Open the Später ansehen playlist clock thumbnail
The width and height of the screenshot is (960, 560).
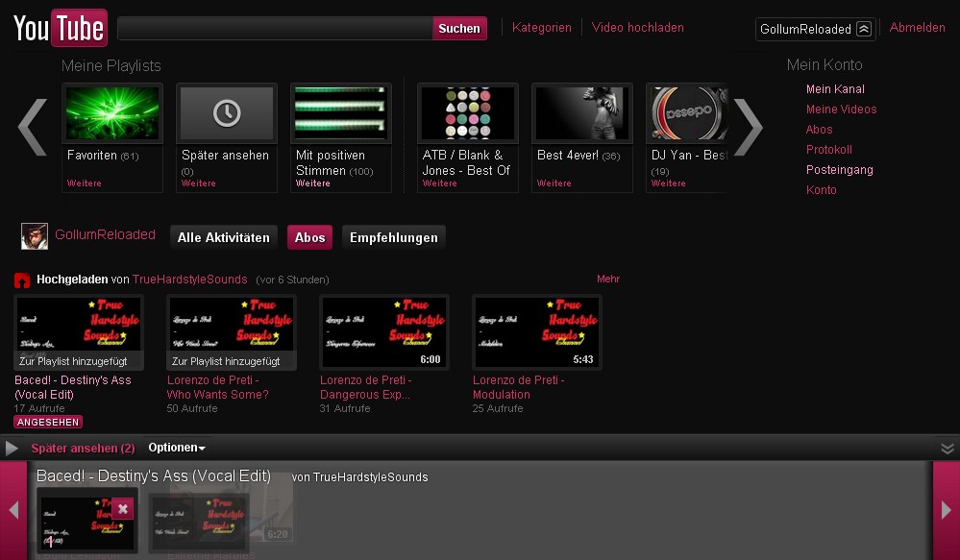227,113
